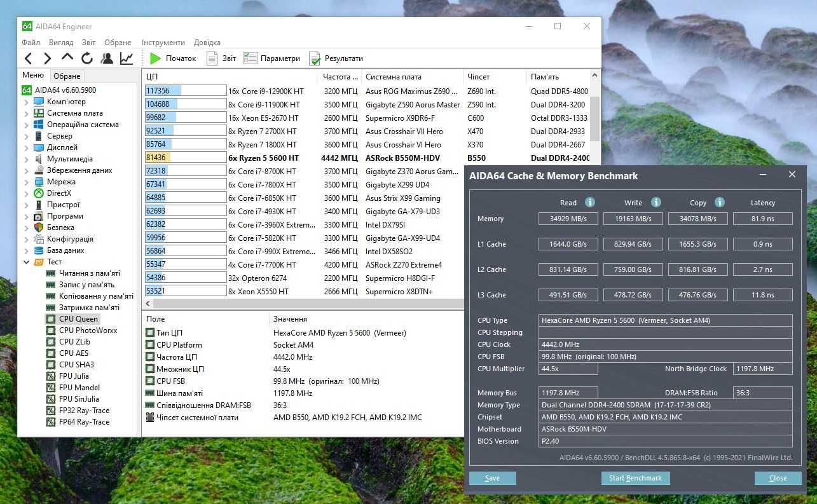Switch to the Меню tab
This screenshot has width=817, height=504.
tap(33, 76)
